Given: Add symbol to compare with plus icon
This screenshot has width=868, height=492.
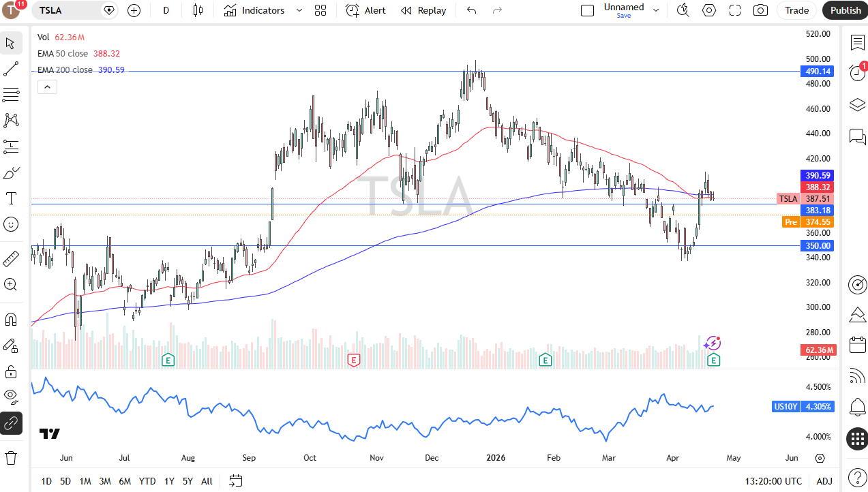Looking at the screenshot, I should point(134,10).
